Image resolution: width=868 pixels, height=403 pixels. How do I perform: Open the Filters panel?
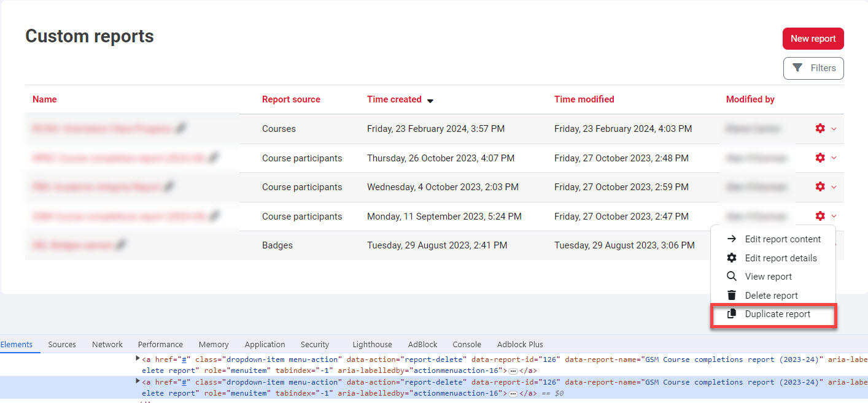point(813,68)
